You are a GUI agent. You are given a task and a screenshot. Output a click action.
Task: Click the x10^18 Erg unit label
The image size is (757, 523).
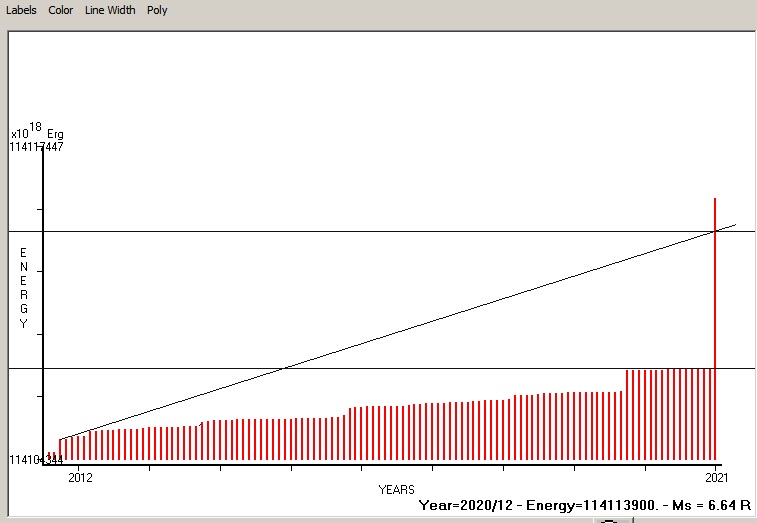coord(37,132)
